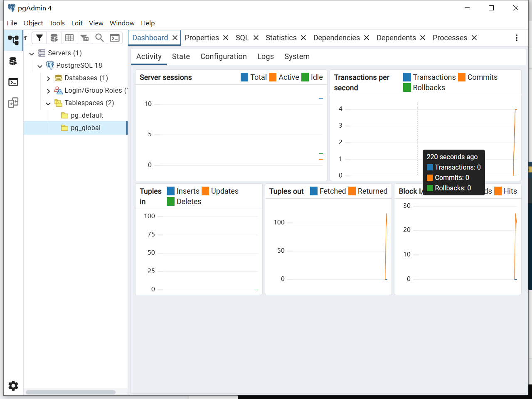
Task: Open the Object menu
Action: pos(33,23)
